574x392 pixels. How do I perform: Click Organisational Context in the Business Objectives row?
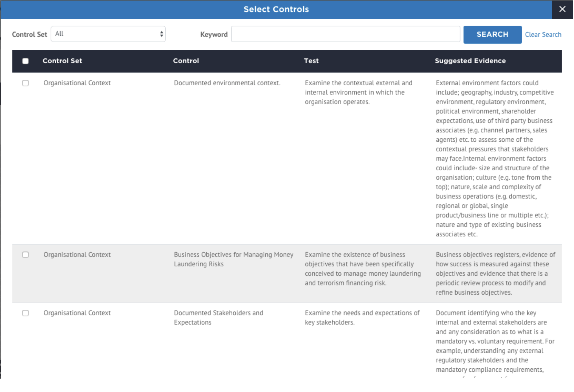pos(77,255)
